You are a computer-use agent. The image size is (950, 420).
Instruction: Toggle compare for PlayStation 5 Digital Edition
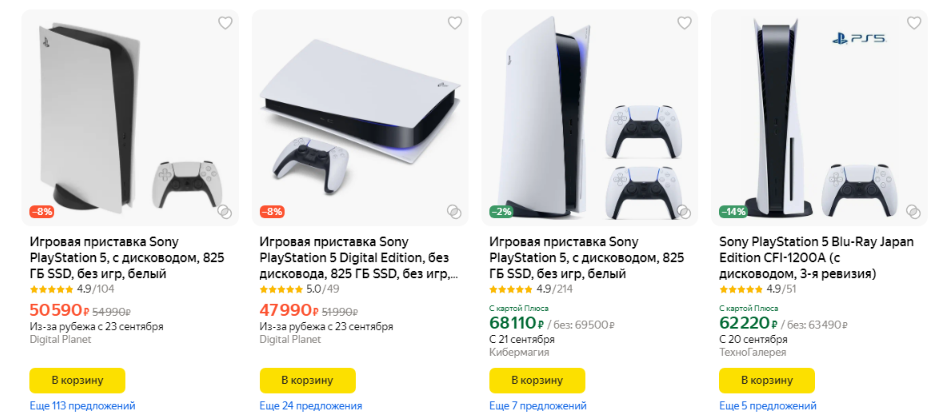(455, 212)
